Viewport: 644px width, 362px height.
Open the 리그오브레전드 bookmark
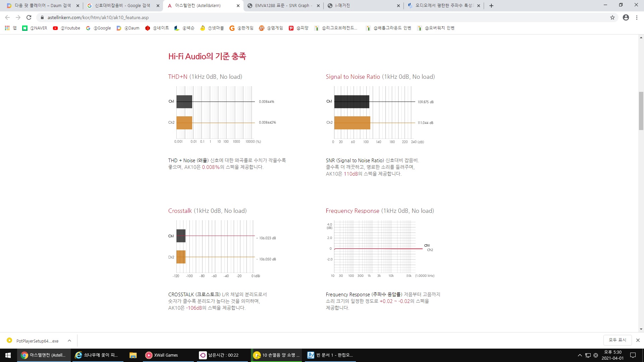tap(336, 28)
